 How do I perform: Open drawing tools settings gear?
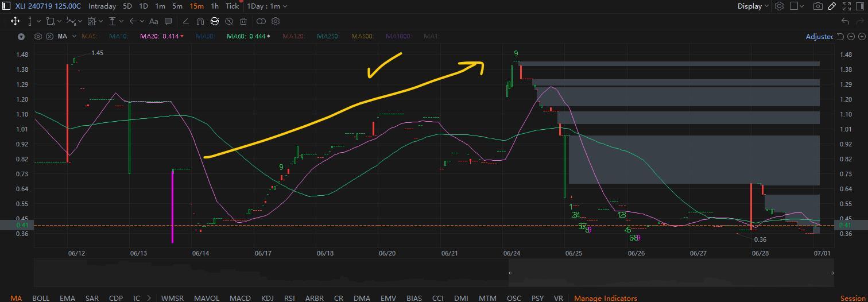[x=276, y=21]
